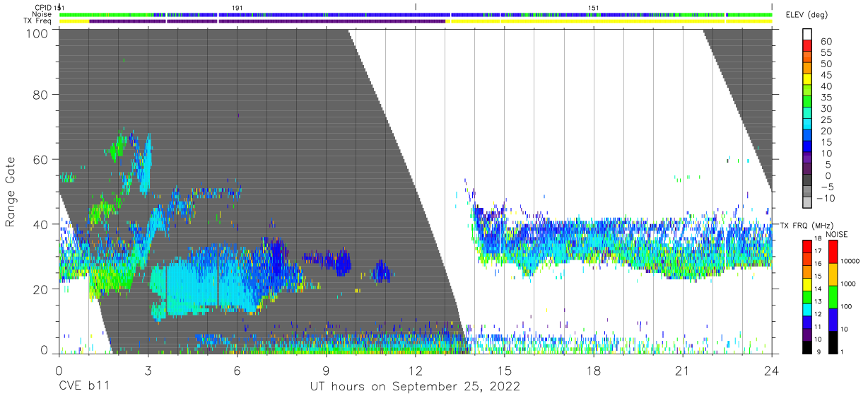Viewport: 868px width, 401px height.
Task: Click the '9' tick on UT hours axis
Action: click(326, 369)
